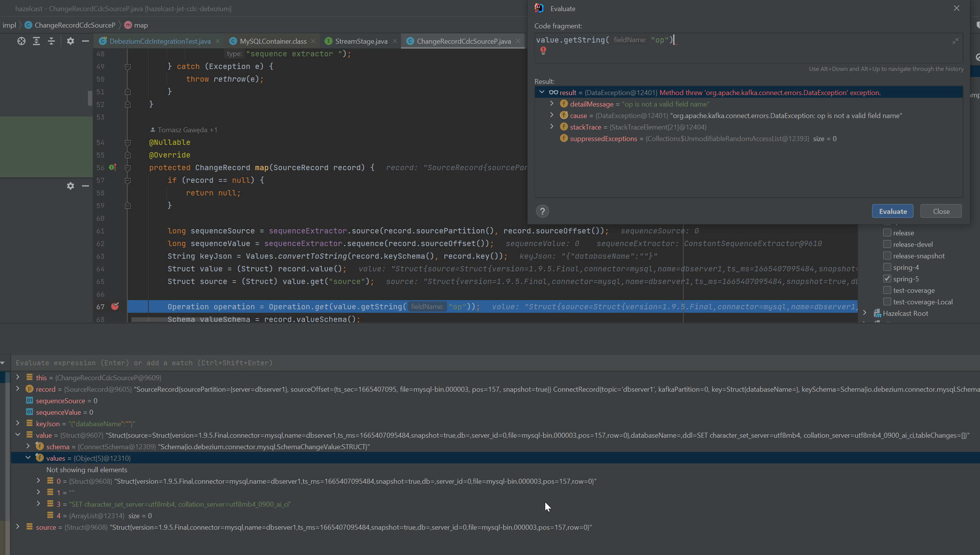This screenshot has width=980, height=555.
Task: Check the test-coverage profile checkbox
Action: click(x=887, y=290)
